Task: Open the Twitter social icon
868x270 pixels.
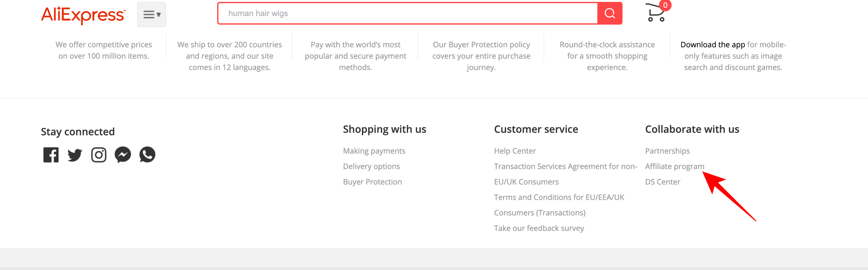Action: 75,155
